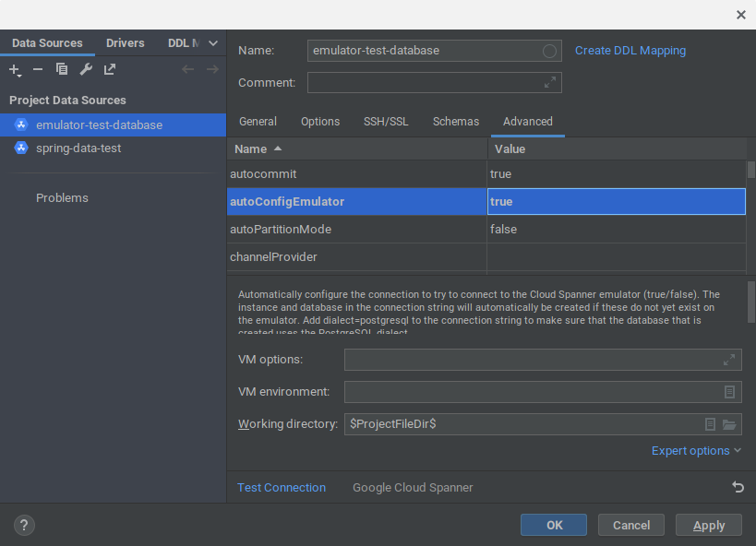This screenshot has height=546, width=756.
Task: Open data source properties via wrench icon
Action: (84, 69)
